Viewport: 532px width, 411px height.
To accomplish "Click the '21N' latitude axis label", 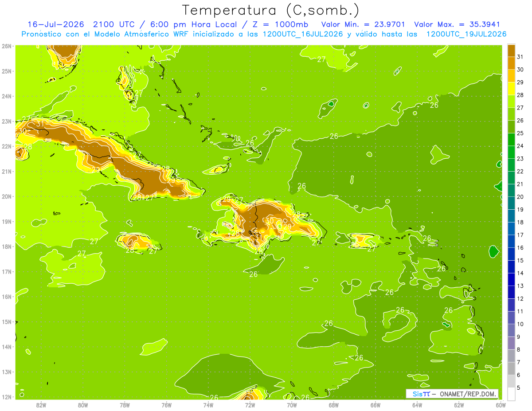I will pos(7,171).
